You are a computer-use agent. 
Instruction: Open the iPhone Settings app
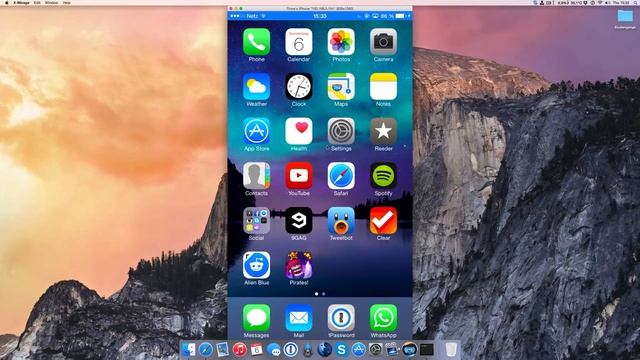[341, 131]
